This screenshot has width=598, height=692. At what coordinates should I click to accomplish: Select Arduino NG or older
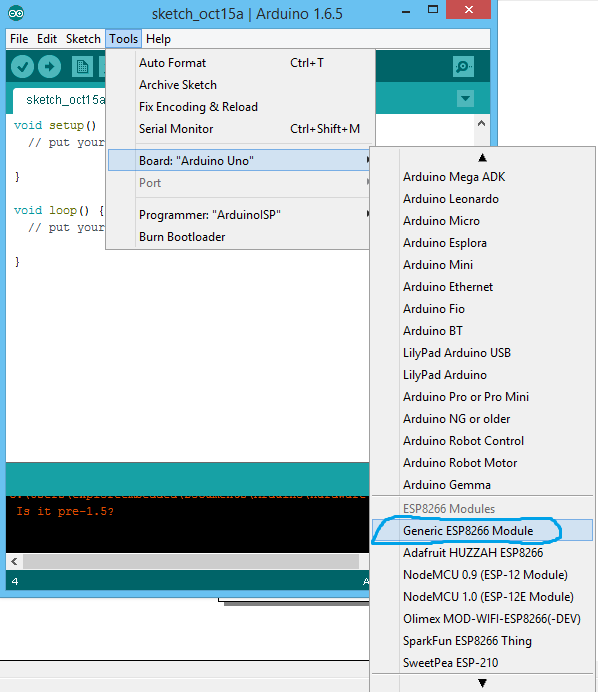tap(482, 419)
